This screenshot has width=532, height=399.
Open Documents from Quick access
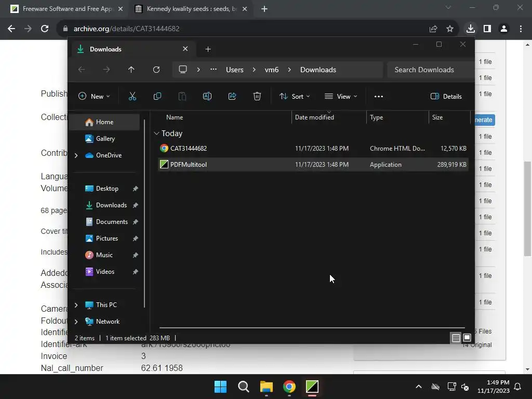pos(112,222)
